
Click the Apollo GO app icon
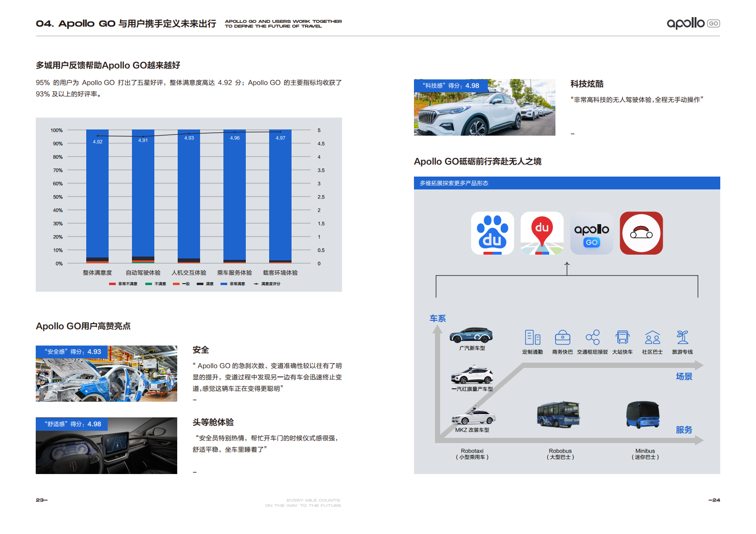click(591, 233)
